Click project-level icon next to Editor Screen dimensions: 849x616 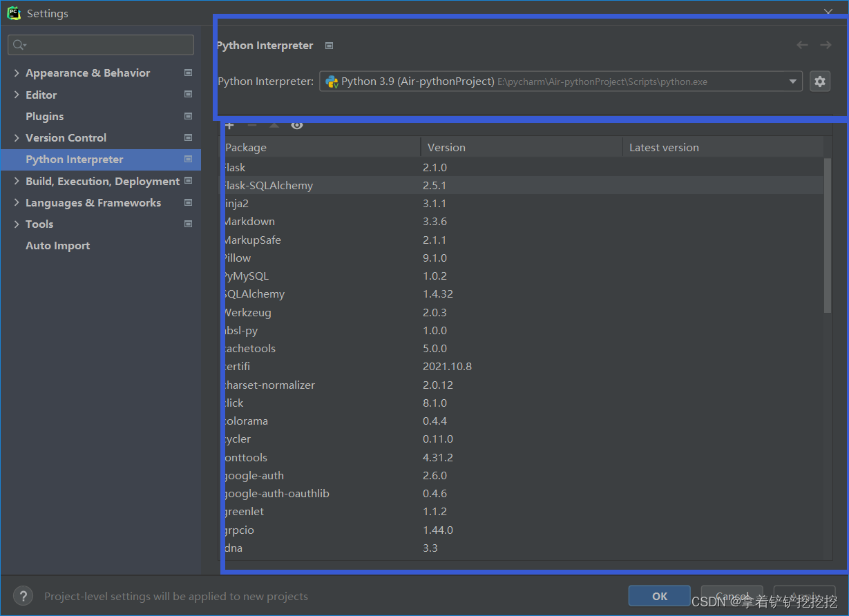[189, 95]
